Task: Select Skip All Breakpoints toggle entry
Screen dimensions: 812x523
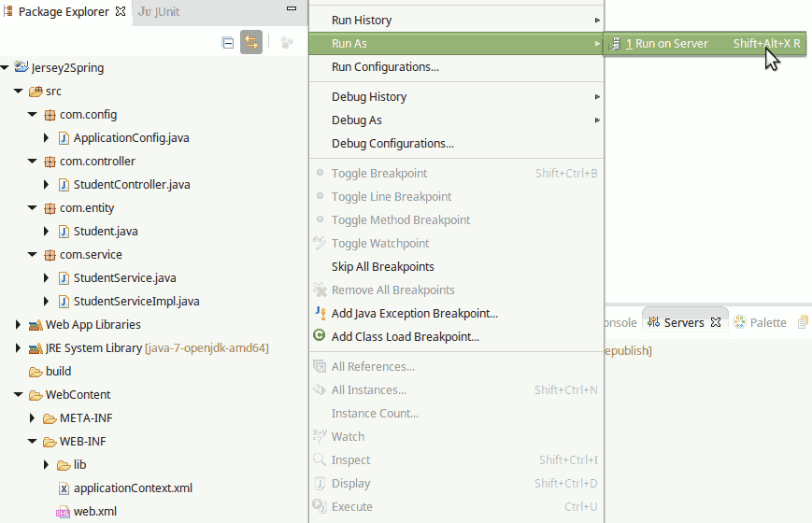Action: (x=382, y=267)
